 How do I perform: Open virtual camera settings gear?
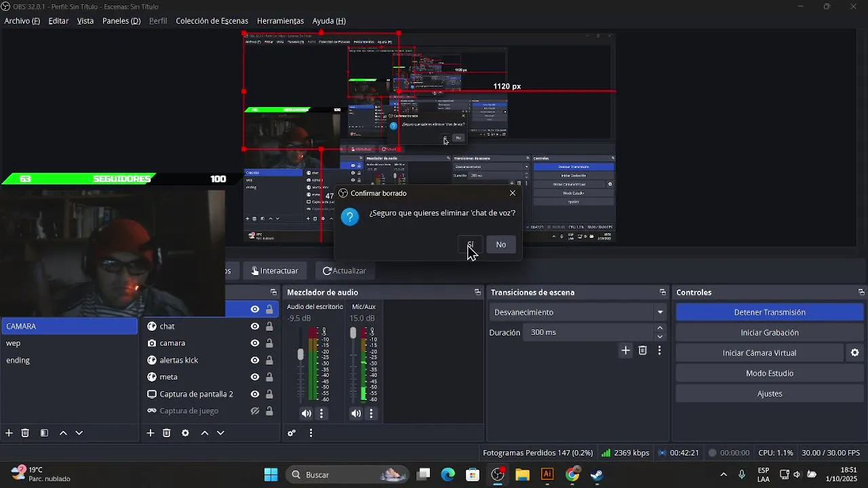[854, 353]
